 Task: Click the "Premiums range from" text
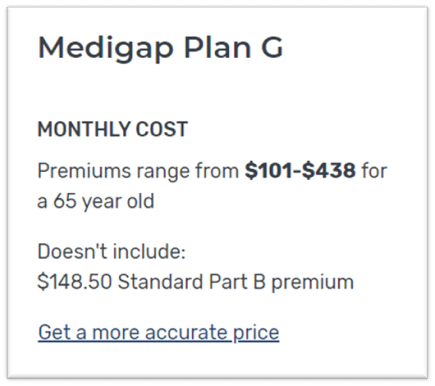click(138, 172)
